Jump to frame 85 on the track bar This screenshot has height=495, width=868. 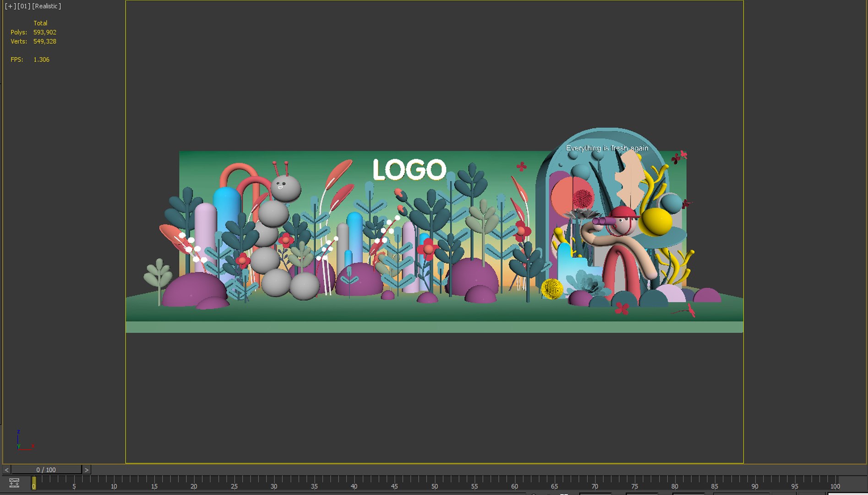[715, 486]
